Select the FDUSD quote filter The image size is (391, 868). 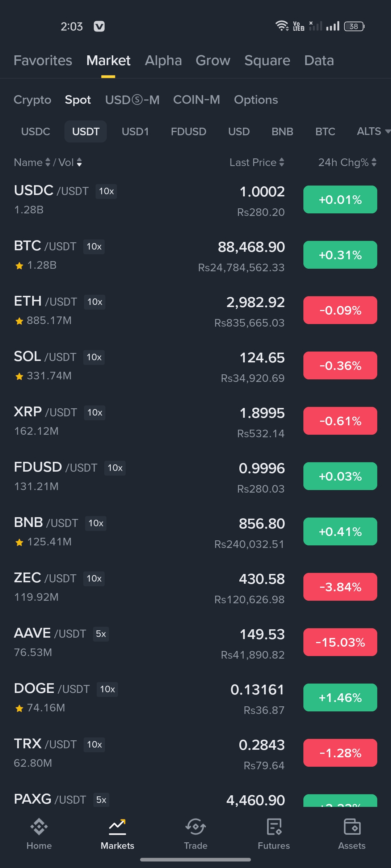pos(188,131)
